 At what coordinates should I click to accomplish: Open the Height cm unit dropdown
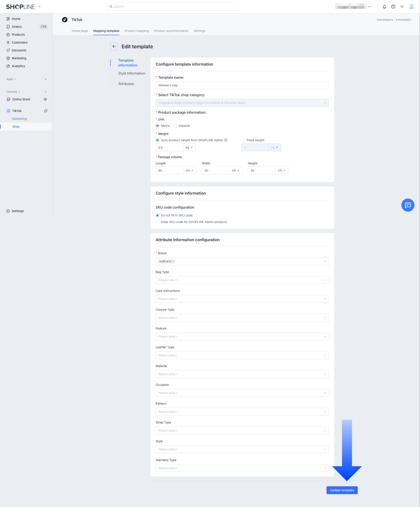pos(282,170)
